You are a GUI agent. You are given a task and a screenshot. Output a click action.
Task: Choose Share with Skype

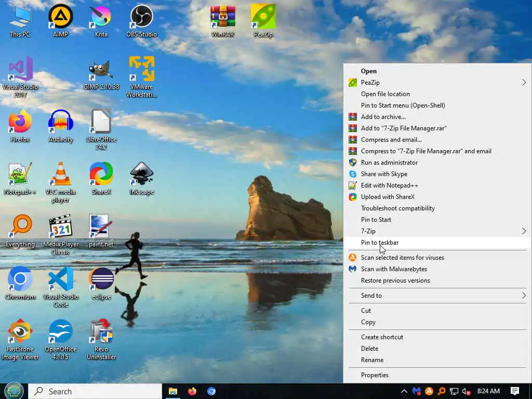pyautogui.click(x=437, y=174)
